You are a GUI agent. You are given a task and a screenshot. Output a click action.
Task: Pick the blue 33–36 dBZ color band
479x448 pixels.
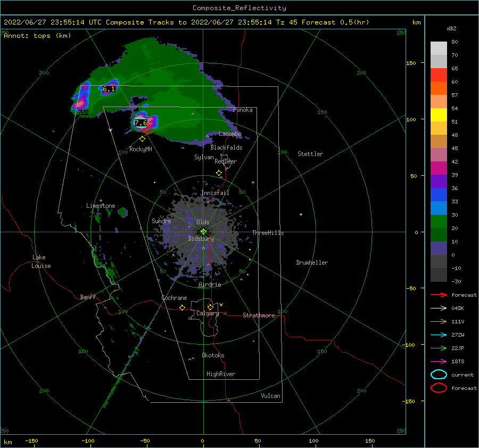tap(439, 195)
